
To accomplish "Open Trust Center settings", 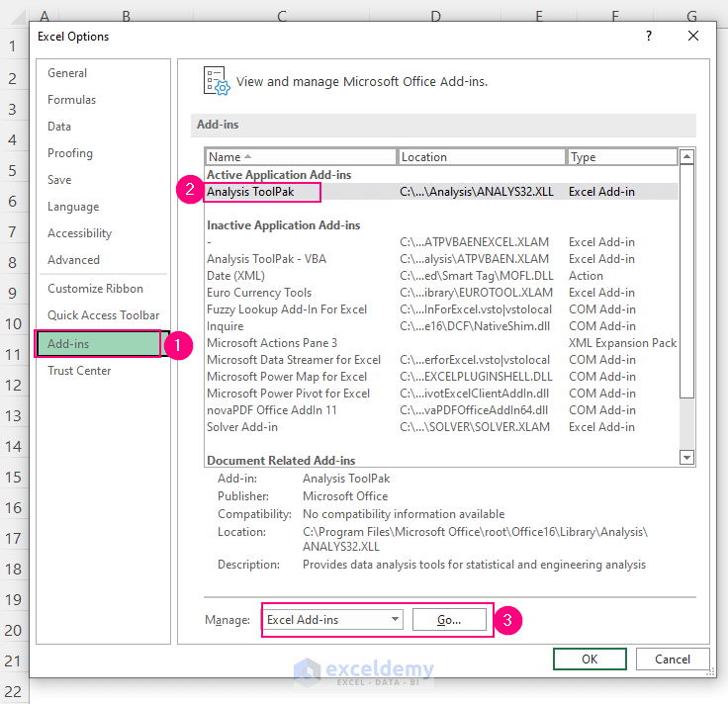I will click(79, 371).
